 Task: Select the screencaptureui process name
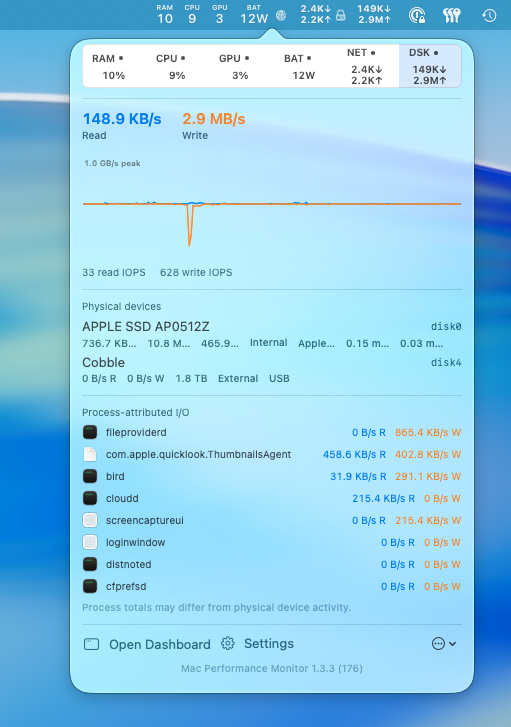point(145,520)
